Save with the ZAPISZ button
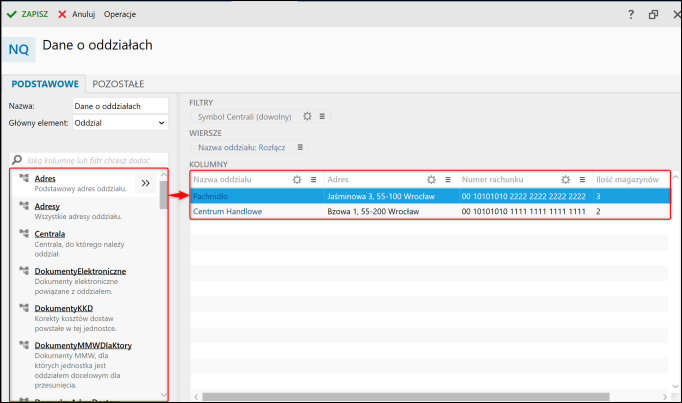682x403 pixels. pos(27,14)
